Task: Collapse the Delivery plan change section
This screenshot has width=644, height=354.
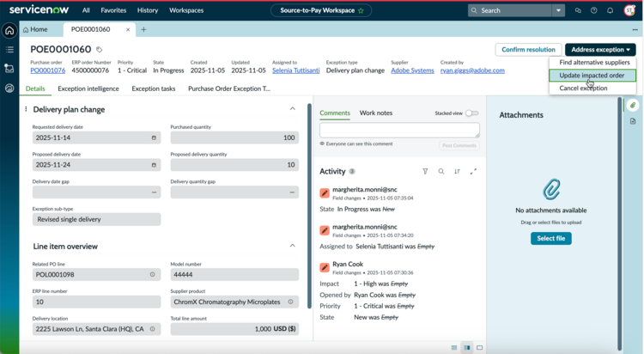Action: pyautogui.click(x=293, y=109)
